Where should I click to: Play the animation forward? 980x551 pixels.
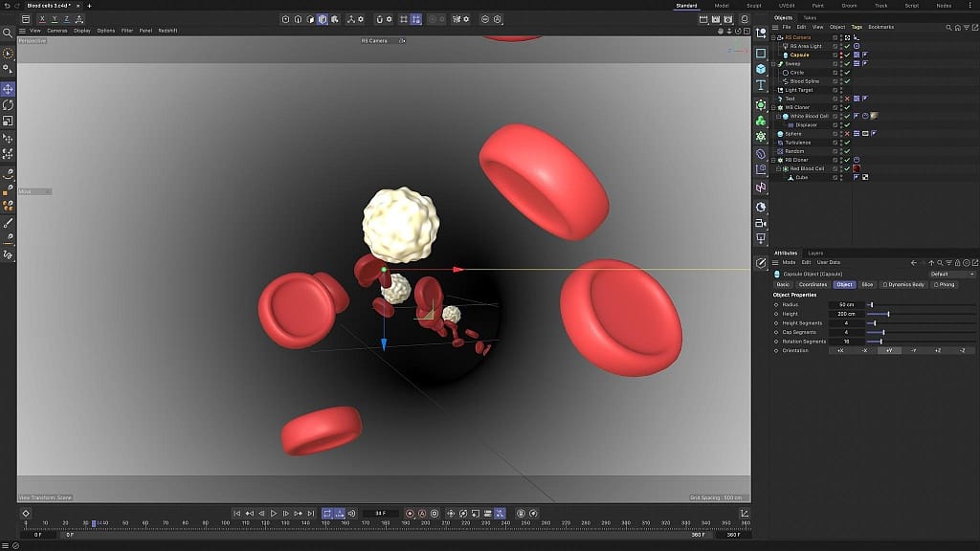point(273,514)
